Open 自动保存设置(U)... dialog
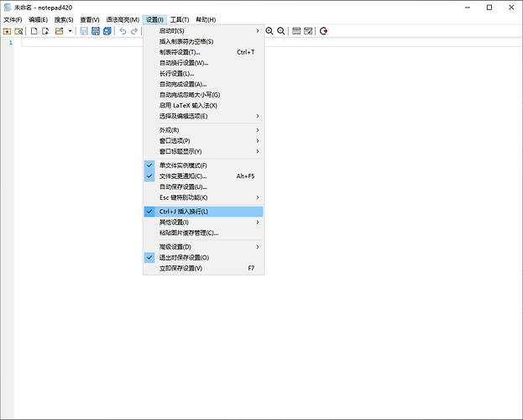This screenshot has width=523, height=420. (203, 187)
